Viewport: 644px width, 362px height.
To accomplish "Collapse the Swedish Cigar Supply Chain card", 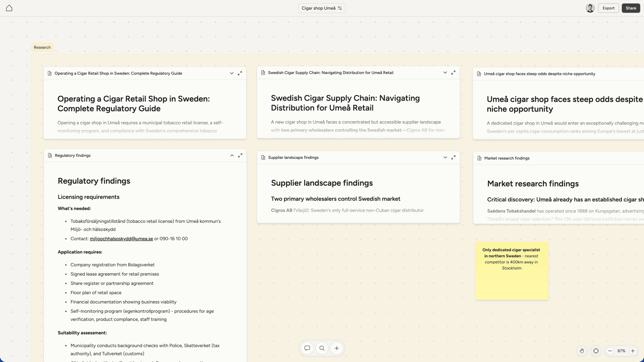I will click(x=445, y=72).
